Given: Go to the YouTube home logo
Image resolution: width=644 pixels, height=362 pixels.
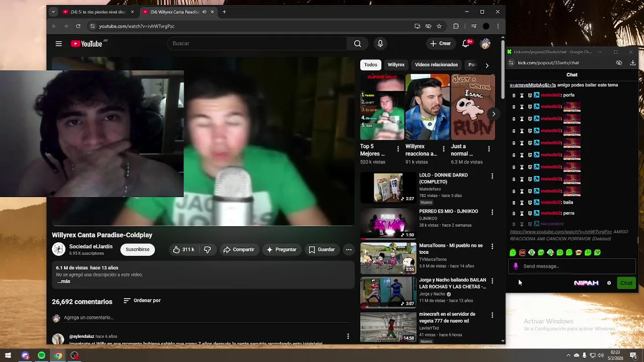Looking at the screenshot, I should tap(87, 44).
